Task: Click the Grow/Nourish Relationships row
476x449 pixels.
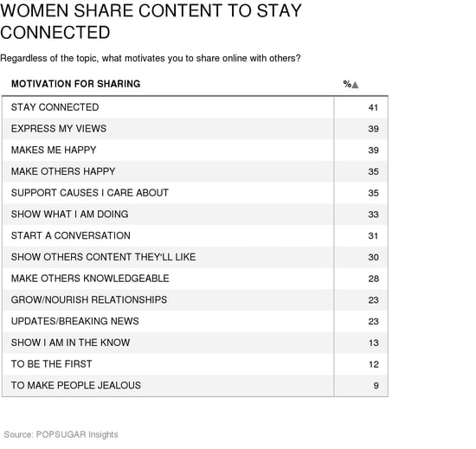Action: 195,299
